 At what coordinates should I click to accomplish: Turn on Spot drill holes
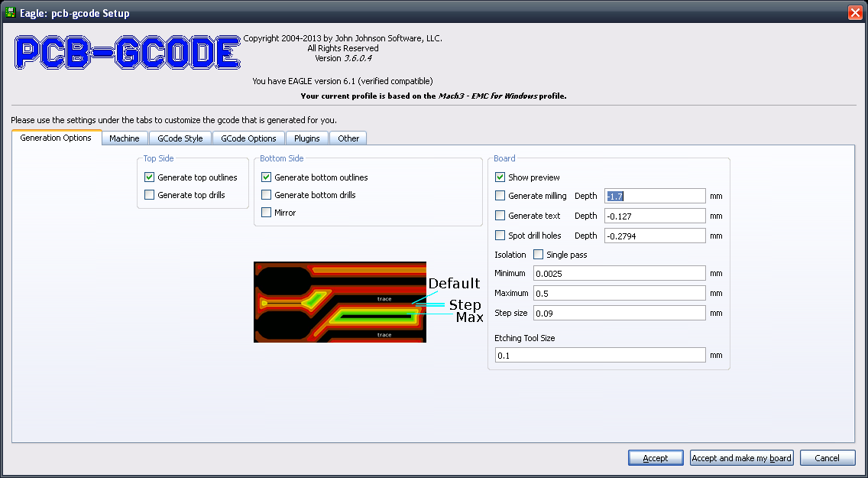click(500, 236)
